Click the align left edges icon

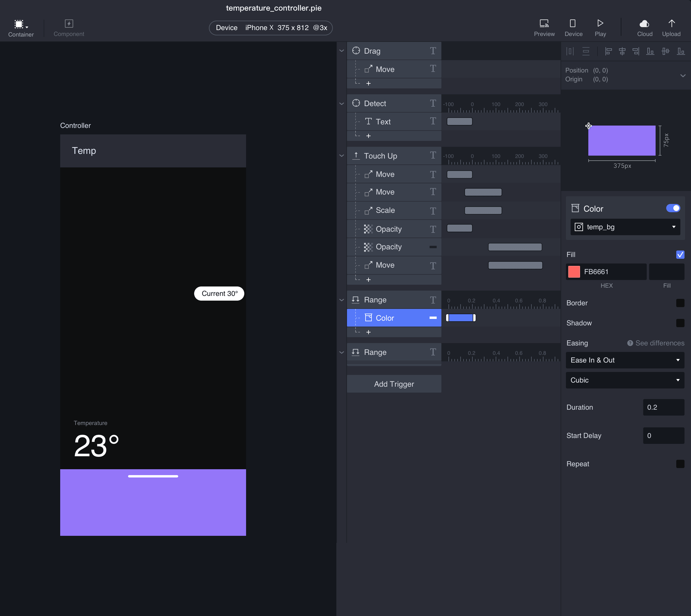point(608,51)
